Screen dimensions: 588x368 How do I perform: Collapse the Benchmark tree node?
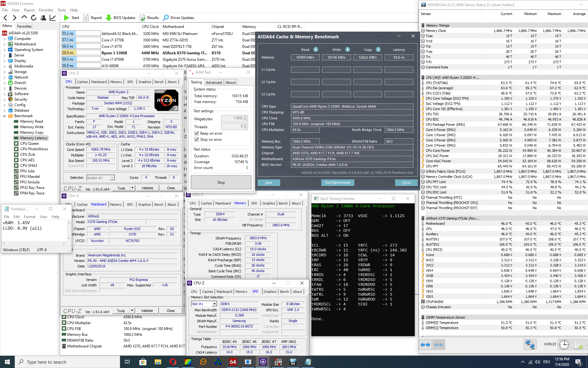click(4, 116)
